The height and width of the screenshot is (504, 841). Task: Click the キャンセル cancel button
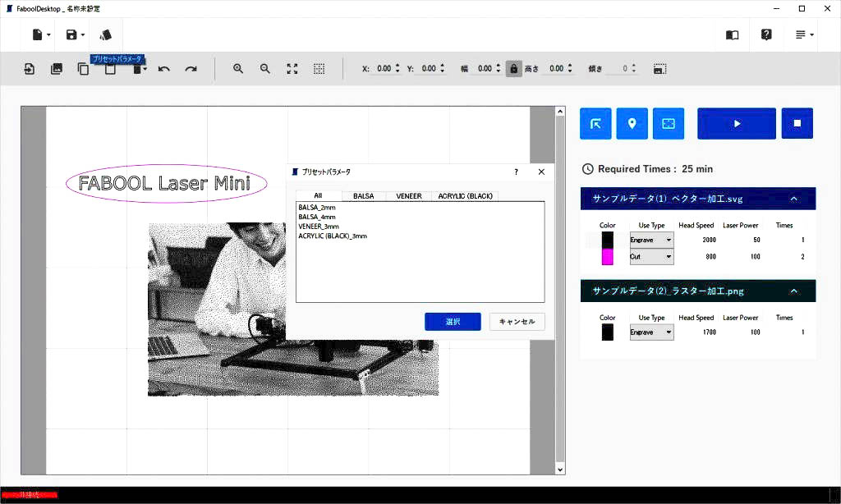tap(517, 322)
